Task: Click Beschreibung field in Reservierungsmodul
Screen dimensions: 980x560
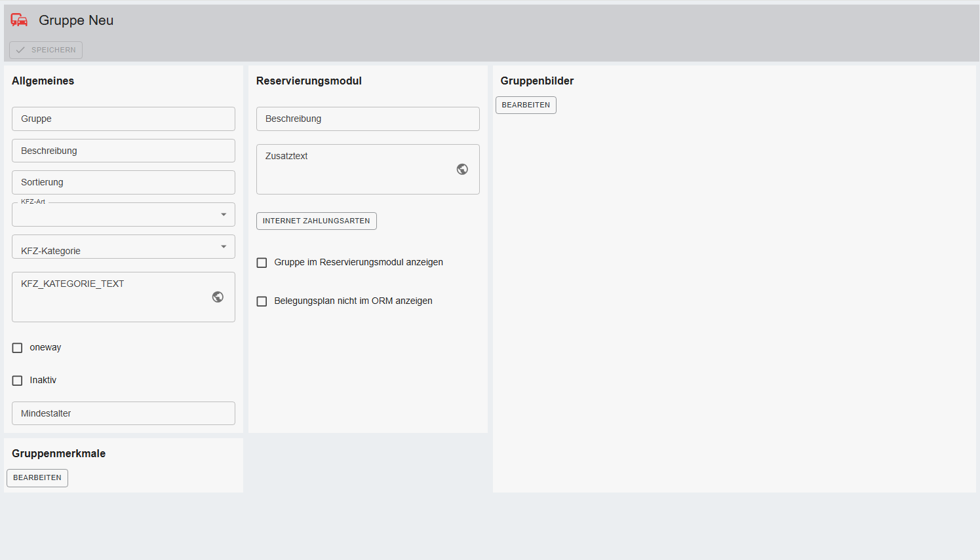Action: point(368,119)
